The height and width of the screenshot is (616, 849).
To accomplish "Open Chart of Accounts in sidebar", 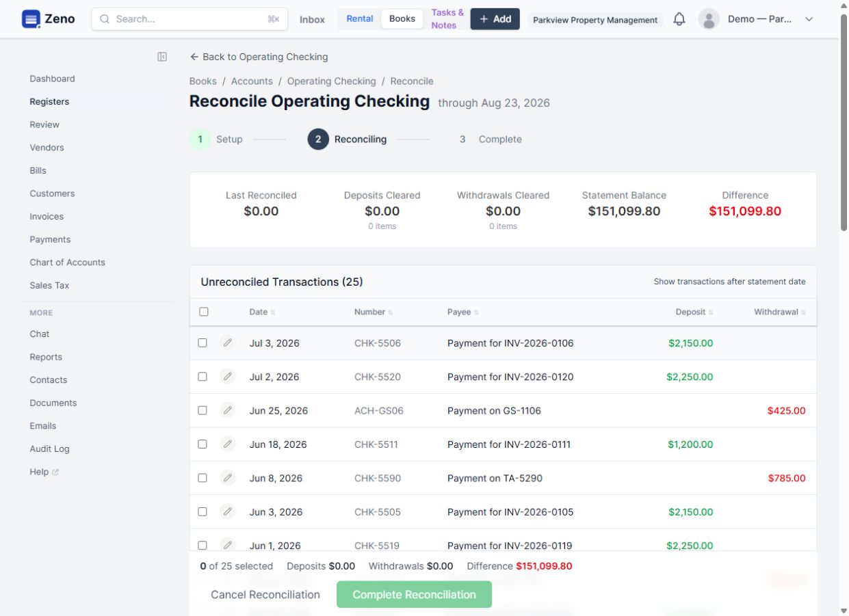I will [67, 262].
